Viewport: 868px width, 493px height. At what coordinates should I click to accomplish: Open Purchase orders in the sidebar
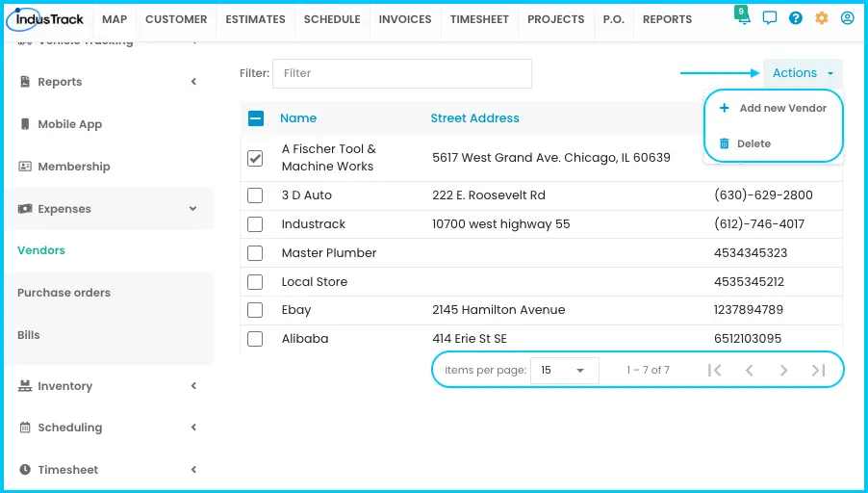[64, 293]
